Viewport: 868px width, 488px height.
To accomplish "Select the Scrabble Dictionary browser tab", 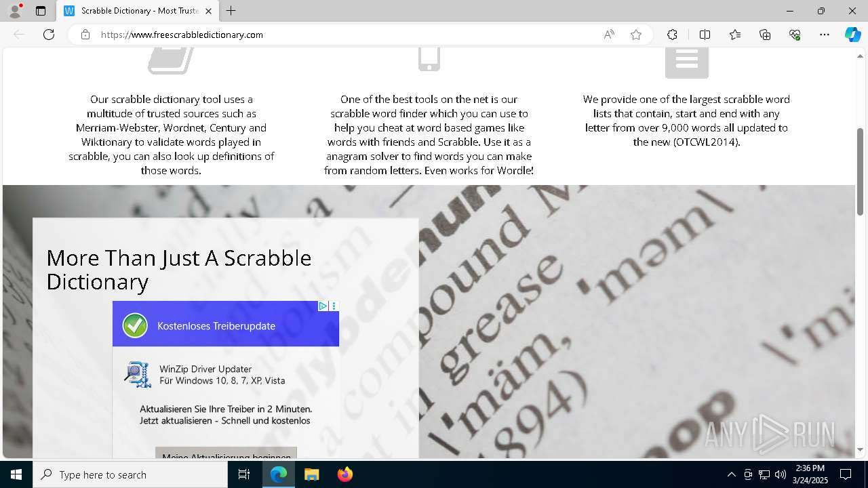I will tap(138, 11).
